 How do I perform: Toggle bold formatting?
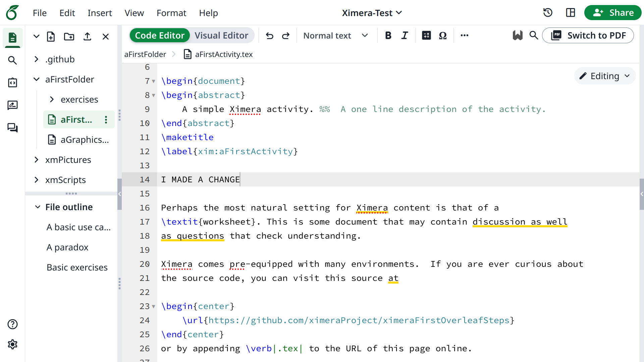coord(388,36)
